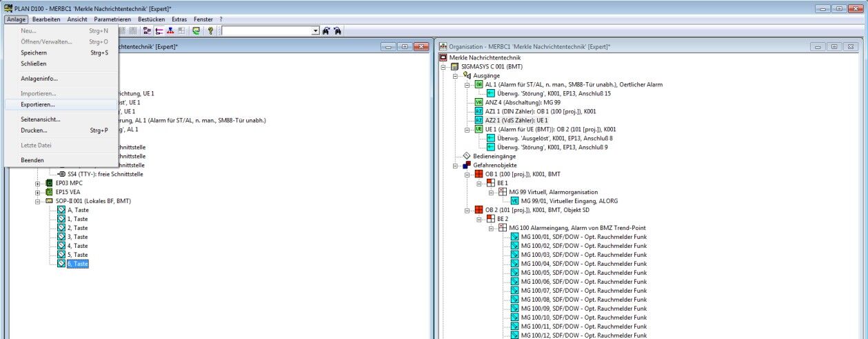Collapse the AL 1 alarm node
This screenshot has width=868, height=339.
tap(467, 84)
